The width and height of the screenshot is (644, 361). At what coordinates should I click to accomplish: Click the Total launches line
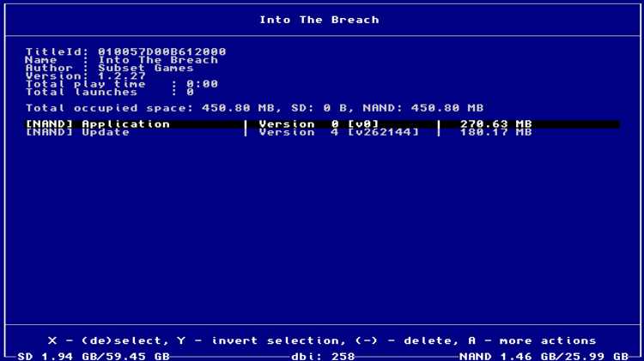pyautogui.click(x=110, y=92)
